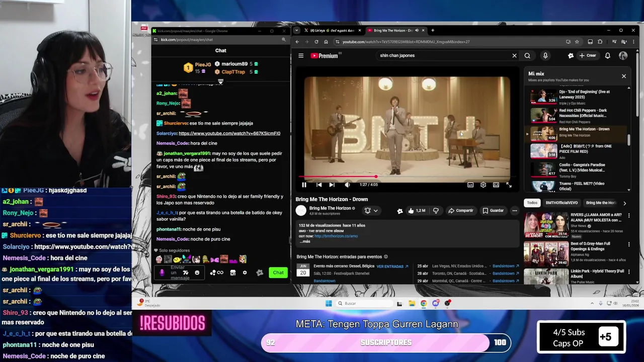Viewport: 644px width, 362px height.
Task: Clear the 'shin chan japones' search text
Action: tap(514, 56)
